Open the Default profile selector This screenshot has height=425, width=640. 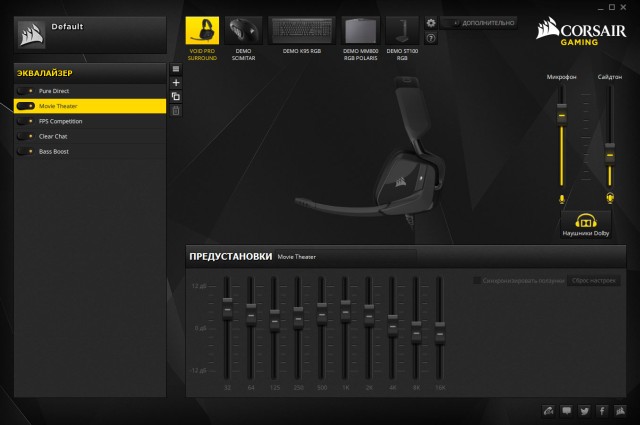tap(90, 35)
